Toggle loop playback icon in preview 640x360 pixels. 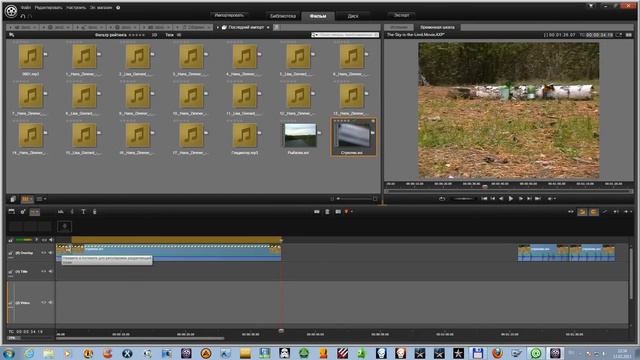pyautogui.click(x=442, y=199)
